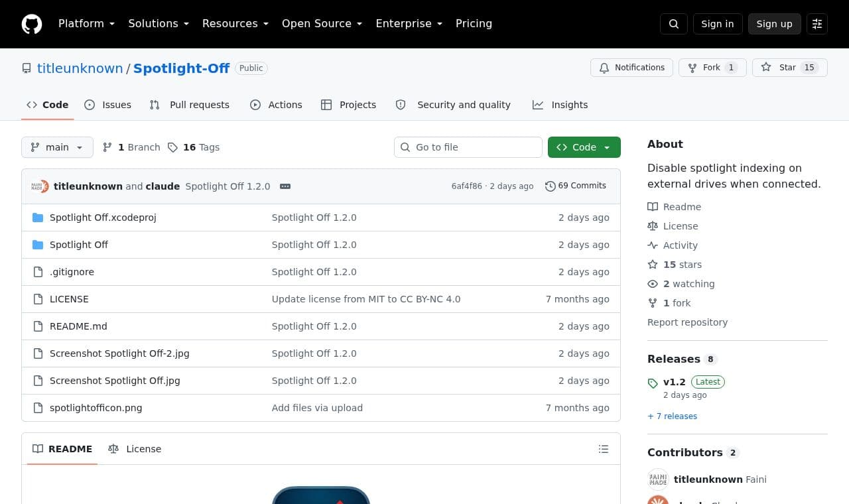This screenshot has width=849, height=504.
Task: Open the README outline list icon
Action: coord(604,449)
